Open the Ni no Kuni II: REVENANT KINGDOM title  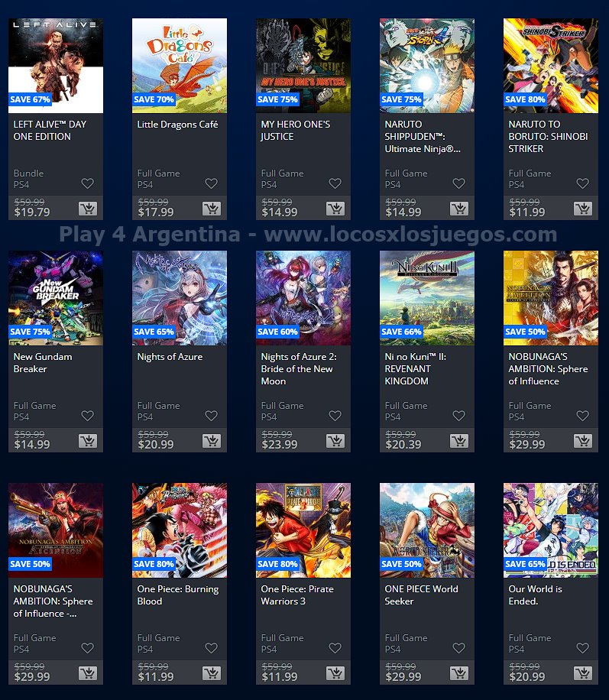[x=415, y=369]
